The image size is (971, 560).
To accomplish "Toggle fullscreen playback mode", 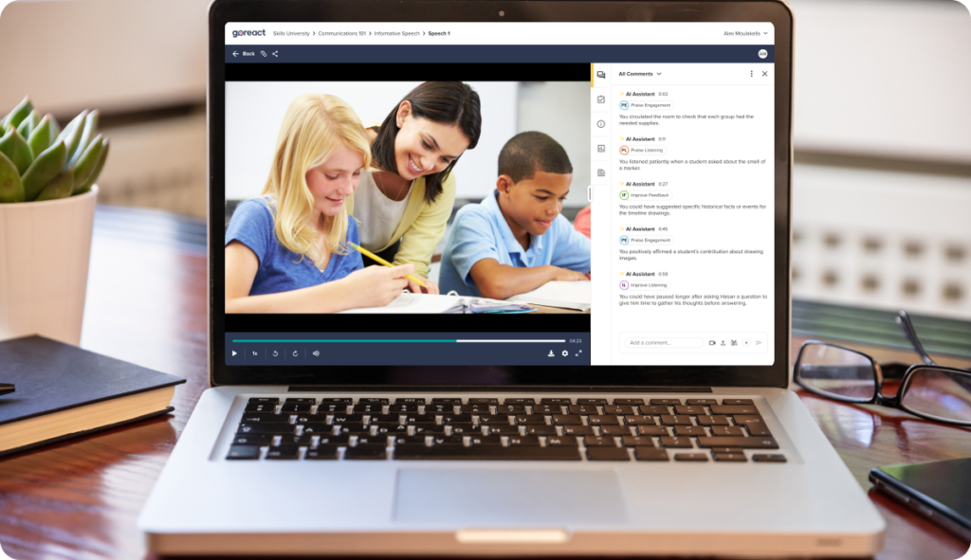I will [x=579, y=353].
